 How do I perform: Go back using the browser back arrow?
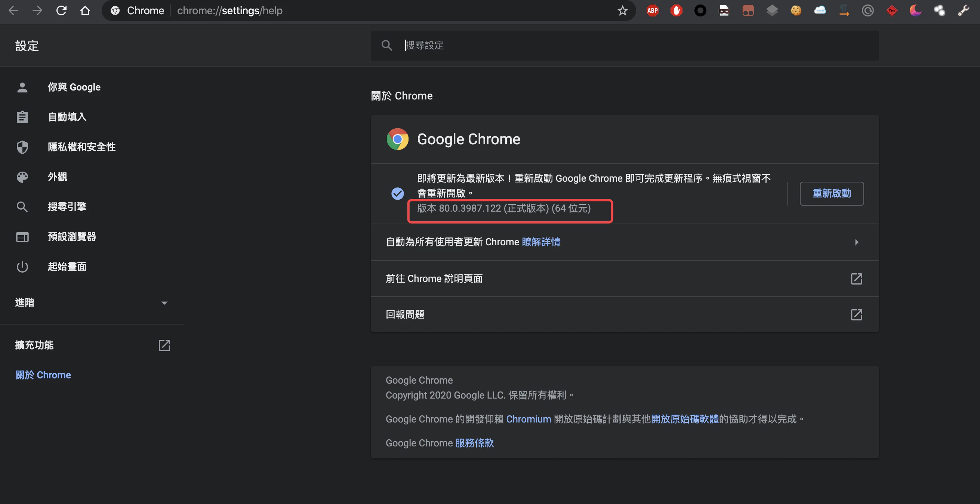coord(13,10)
